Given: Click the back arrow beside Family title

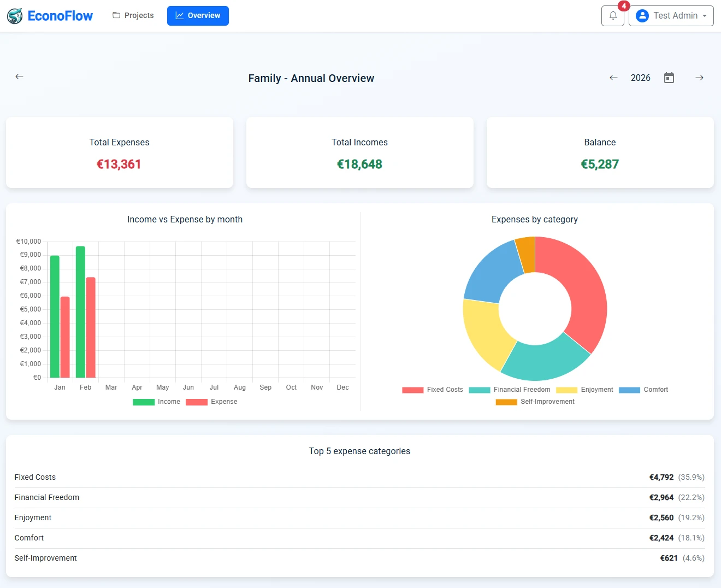Looking at the screenshot, I should [19, 77].
